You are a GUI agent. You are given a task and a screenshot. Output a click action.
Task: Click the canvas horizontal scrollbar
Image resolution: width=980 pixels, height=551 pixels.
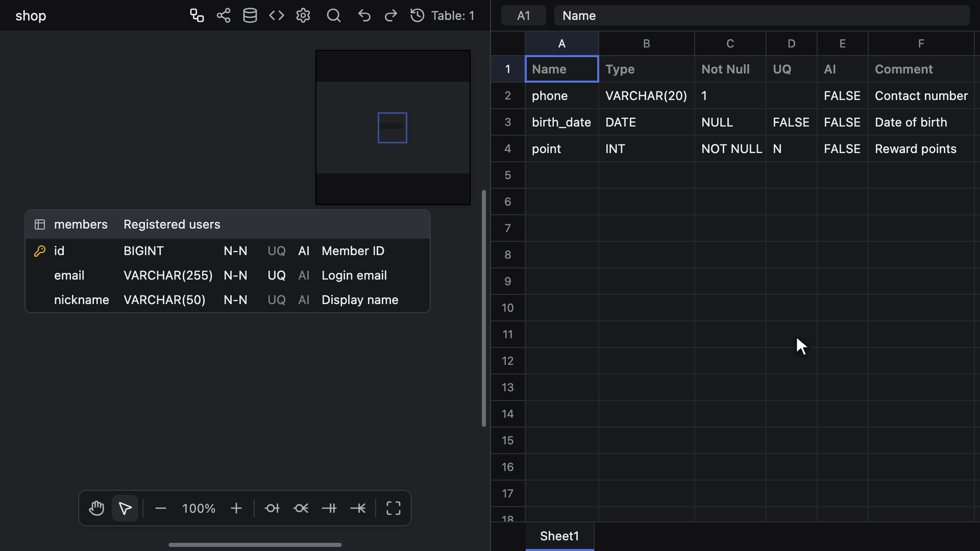(x=255, y=545)
